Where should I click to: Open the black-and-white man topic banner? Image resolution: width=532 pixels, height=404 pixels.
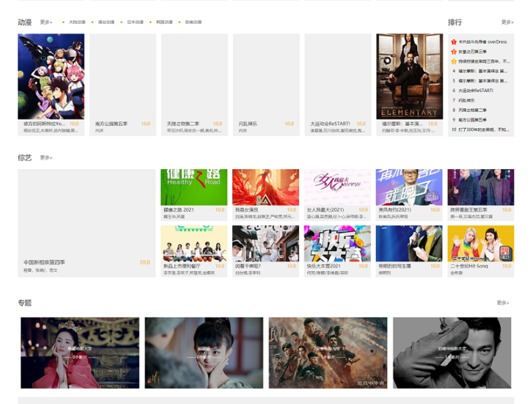coord(452,352)
